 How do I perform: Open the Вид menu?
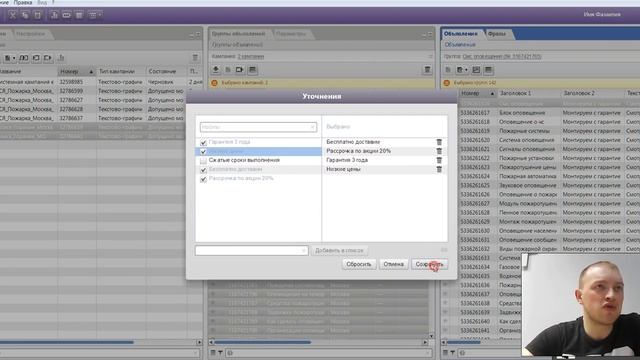42,2
